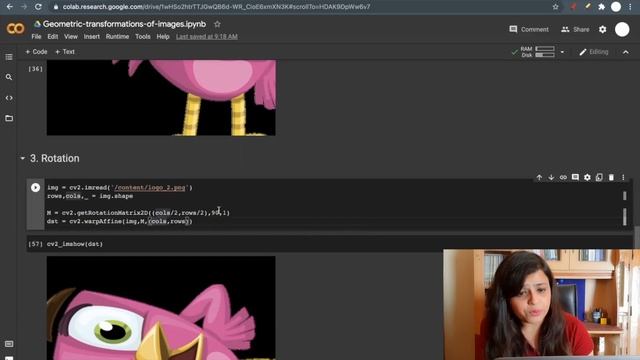Click the RAM and Disk usage indicator
640x360 pixels.
pyautogui.click(x=537, y=52)
